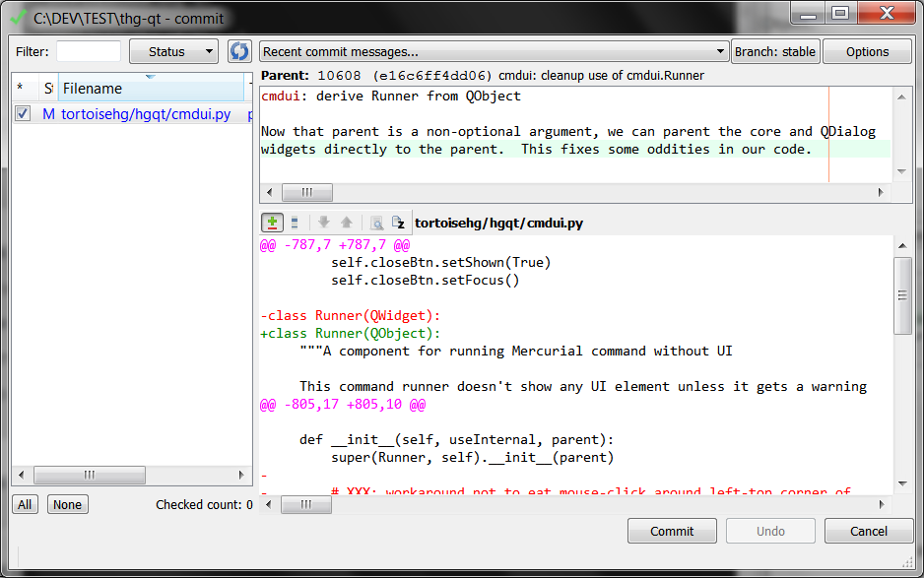Click the diff pane vertical scrollbar thumb
The height and width of the screenshot is (578, 924).
pos(901,295)
